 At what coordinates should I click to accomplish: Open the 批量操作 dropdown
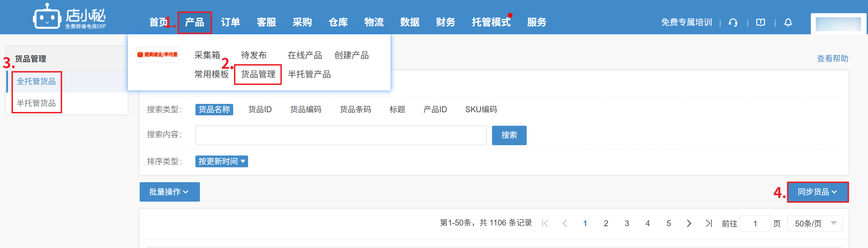coord(169,192)
